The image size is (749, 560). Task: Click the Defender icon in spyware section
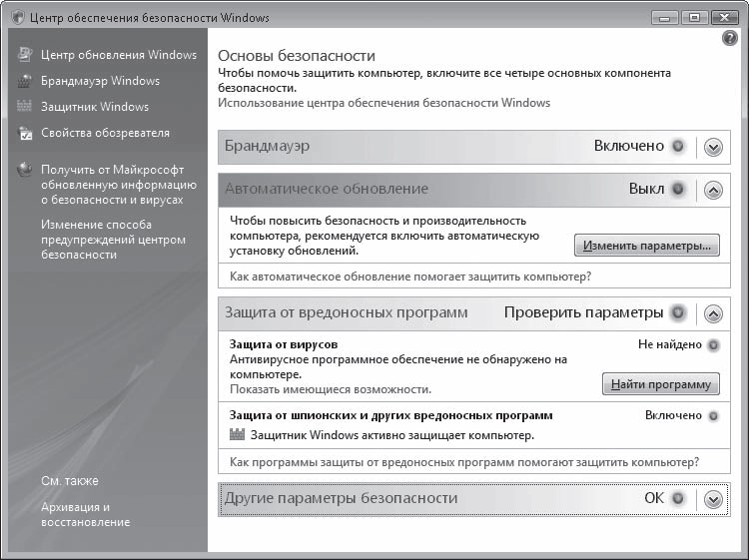[x=237, y=435]
